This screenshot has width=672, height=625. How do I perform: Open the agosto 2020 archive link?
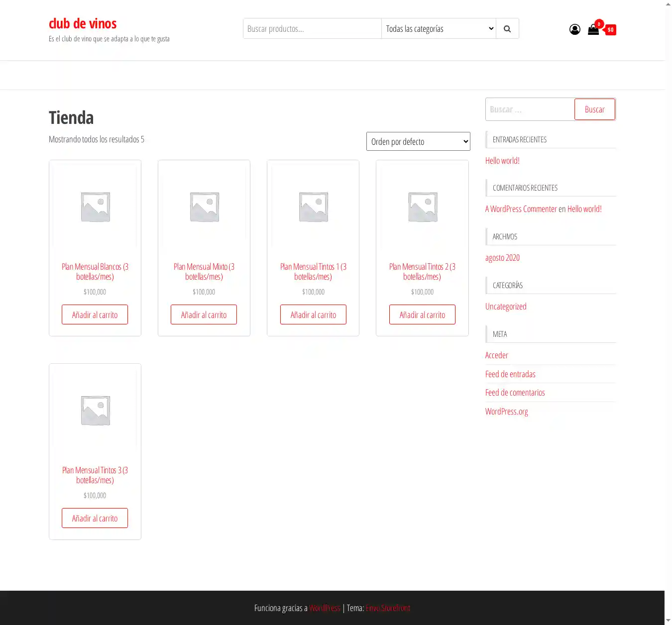click(x=502, y=258)
